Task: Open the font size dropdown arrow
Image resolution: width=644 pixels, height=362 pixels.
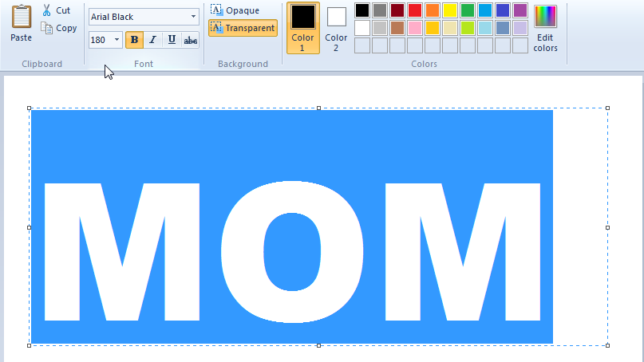Action: click(x=117, y=40)
